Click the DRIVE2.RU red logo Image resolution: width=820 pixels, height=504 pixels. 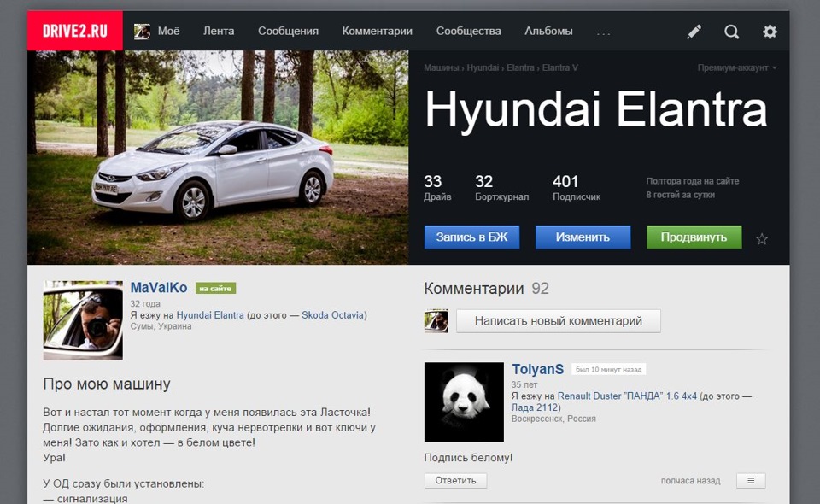click(x=75, y=31)
